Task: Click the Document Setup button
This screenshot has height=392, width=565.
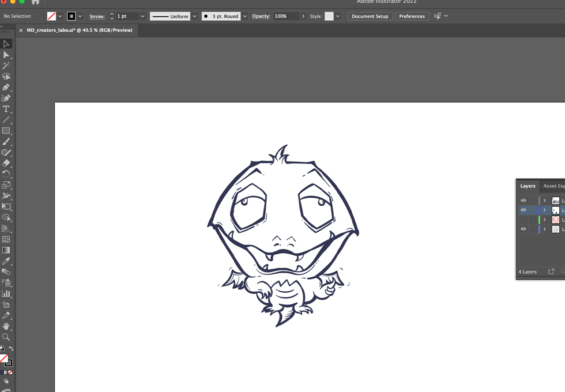Action: click(370, 16)
